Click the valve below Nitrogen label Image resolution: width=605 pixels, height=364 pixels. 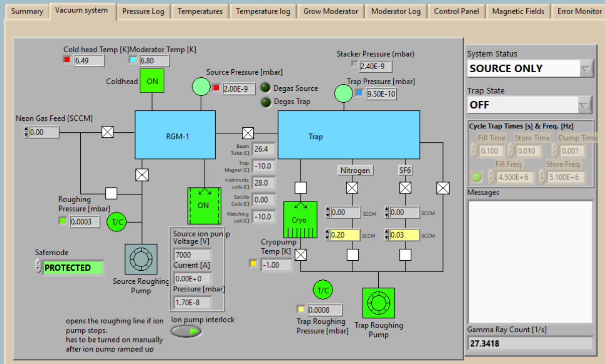[352, 188]
